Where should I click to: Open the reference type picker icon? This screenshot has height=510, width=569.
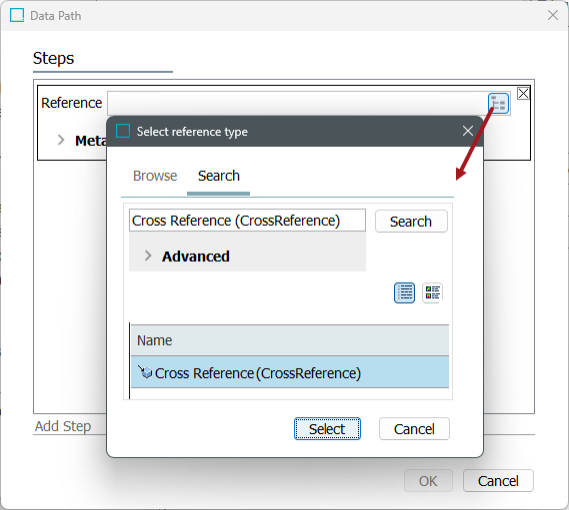(x=498, y=103)
